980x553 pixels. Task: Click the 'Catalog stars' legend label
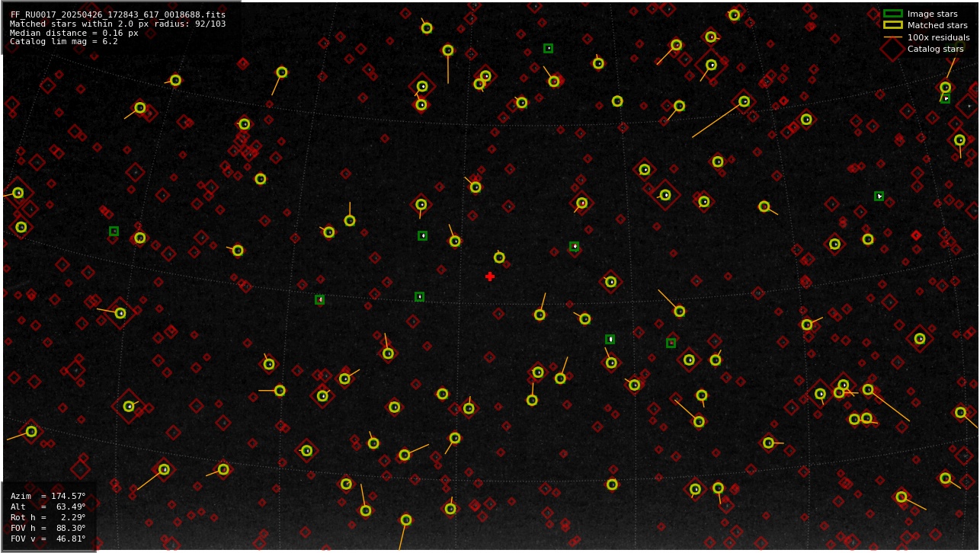[935, 49]
